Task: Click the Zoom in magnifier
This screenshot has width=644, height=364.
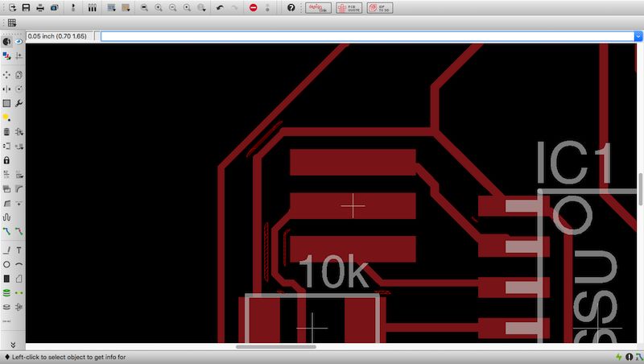Action: (159, 7)
